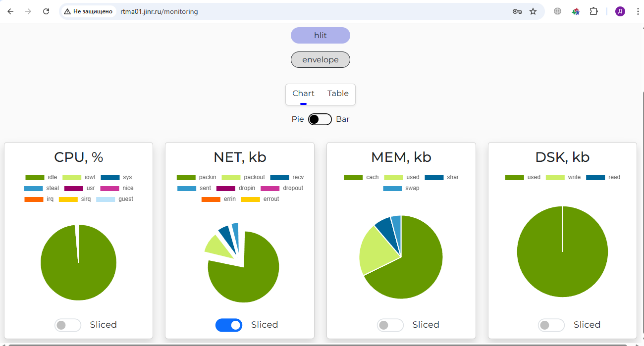The height and width of the screenshot is (346, 644).
Task: Click the purple user profile avatar
Action: (620, 11)
